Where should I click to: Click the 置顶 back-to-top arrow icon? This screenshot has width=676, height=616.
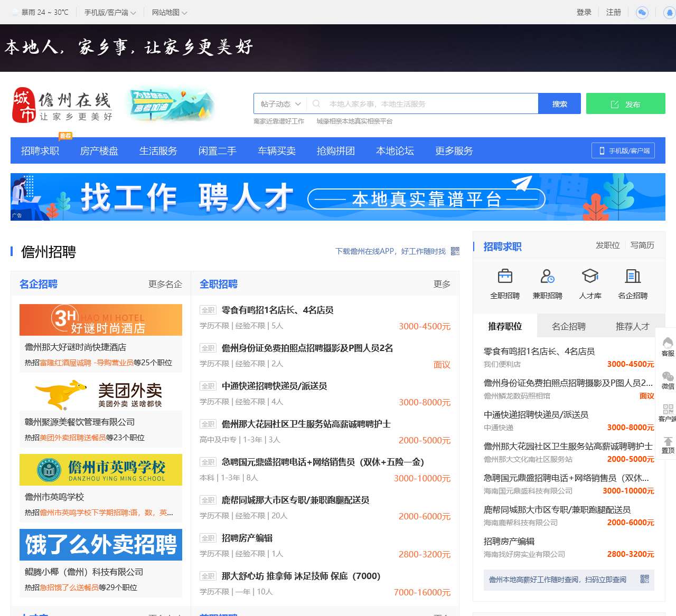pyautogui.click(x=668, y=442)
